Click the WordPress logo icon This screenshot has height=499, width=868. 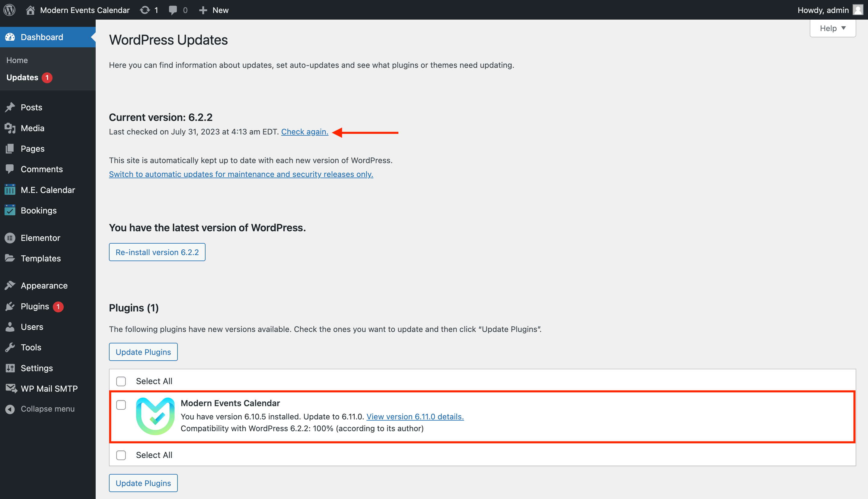click(10, 10)
